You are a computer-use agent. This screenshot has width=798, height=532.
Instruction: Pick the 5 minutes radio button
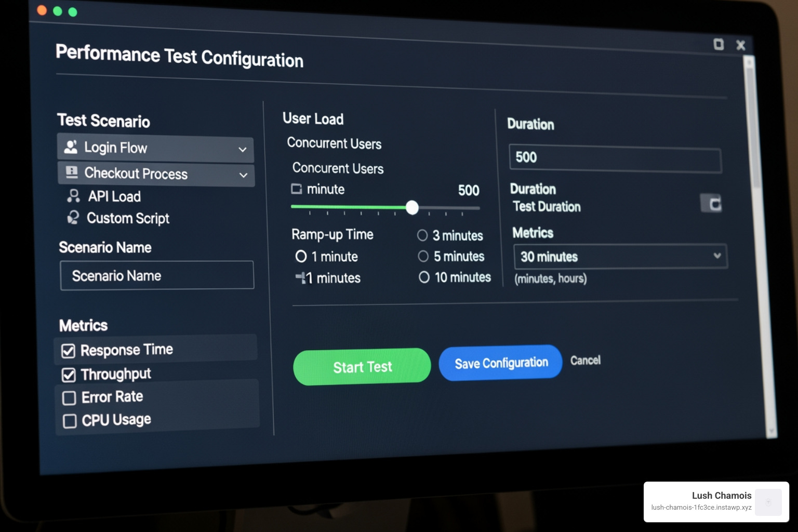click(x=423, y=256)
